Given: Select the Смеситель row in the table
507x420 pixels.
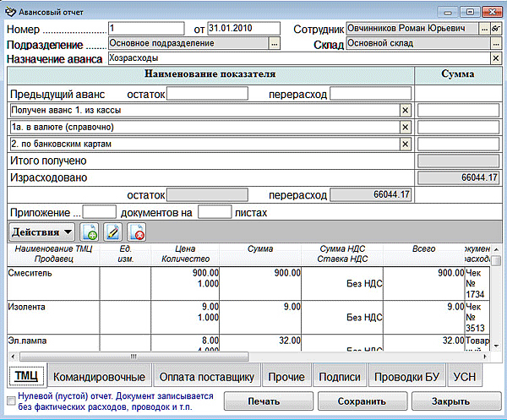Looking at the screenshot, I should [248, 284].
